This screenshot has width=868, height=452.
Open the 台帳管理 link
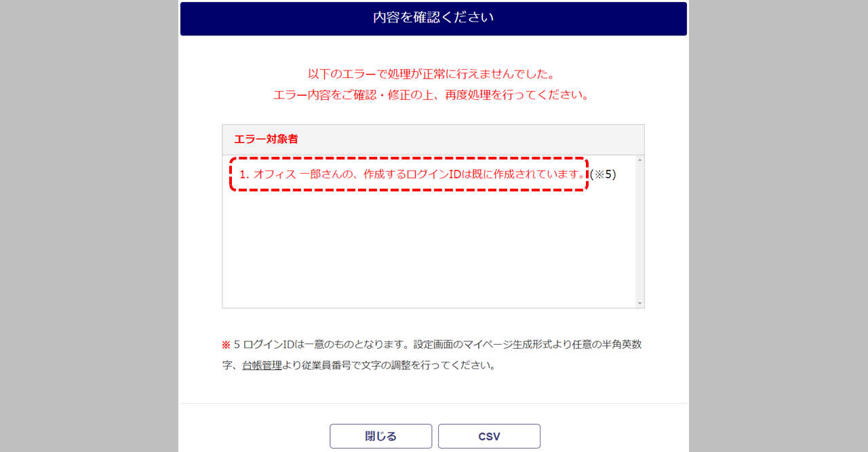(x=262, y=365)
